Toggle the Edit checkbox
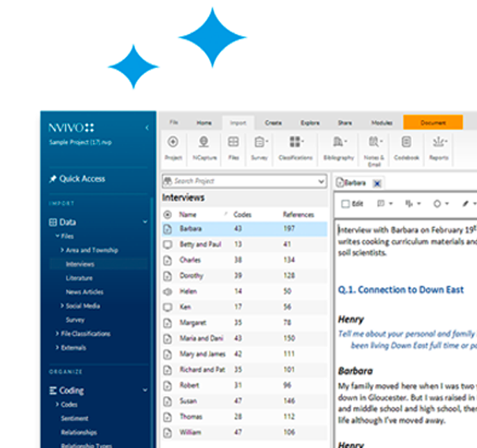The width and height of the screenshot is (477, 448). pyautogui.click(x=345, y=203)
